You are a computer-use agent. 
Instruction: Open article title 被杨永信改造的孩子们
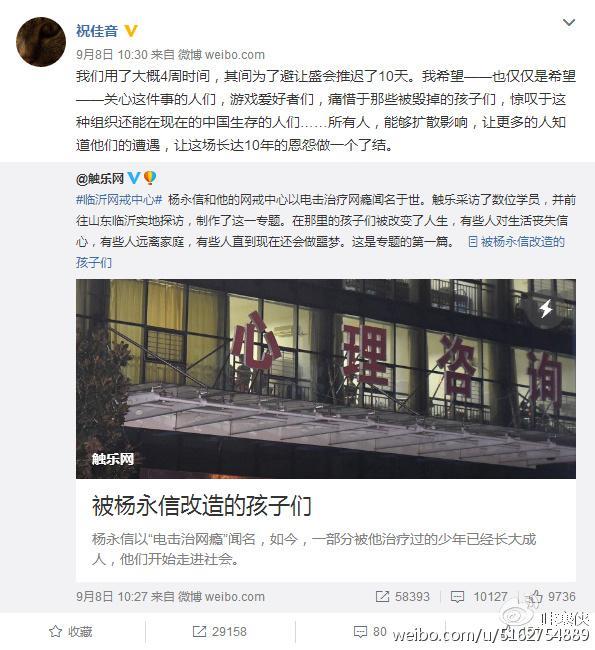[202, 506]
